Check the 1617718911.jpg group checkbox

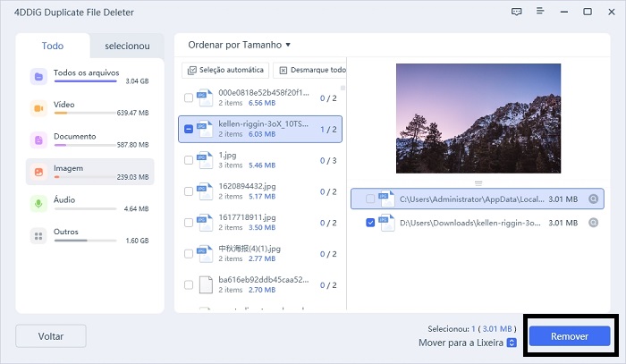point(189,223)
